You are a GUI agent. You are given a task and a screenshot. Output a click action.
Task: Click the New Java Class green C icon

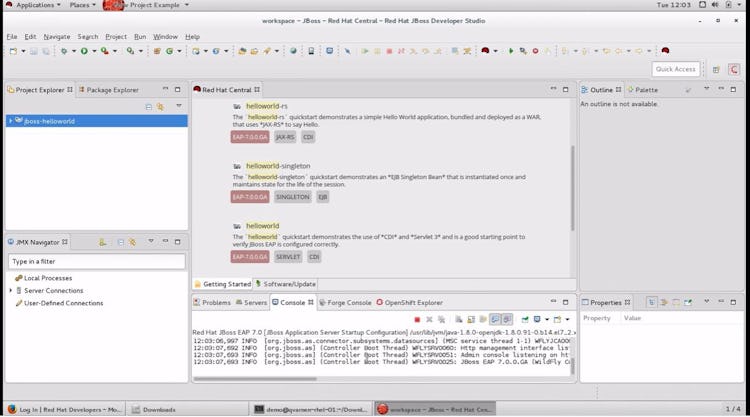tap(169, 51)
